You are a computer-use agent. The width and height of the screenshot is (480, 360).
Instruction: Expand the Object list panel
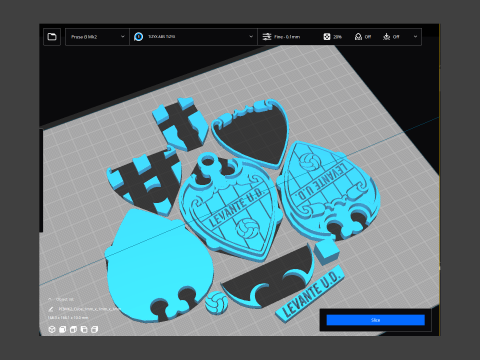tap(61, 299)
